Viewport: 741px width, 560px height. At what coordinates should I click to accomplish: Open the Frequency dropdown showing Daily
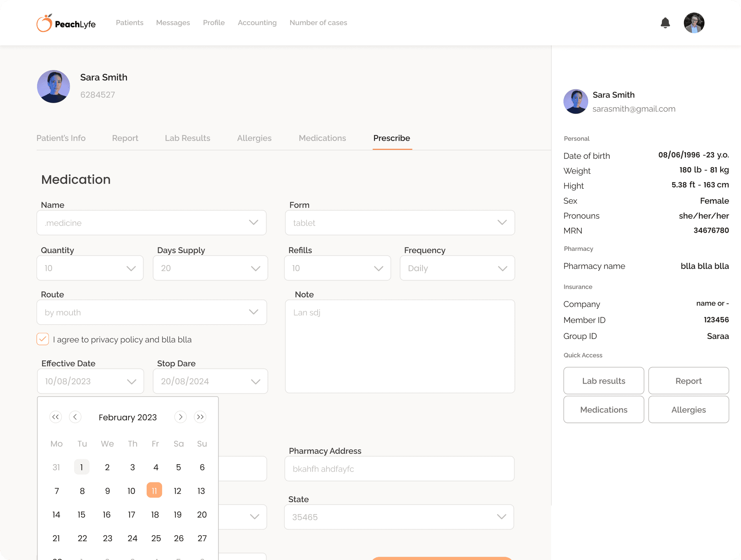pos(457,268)
